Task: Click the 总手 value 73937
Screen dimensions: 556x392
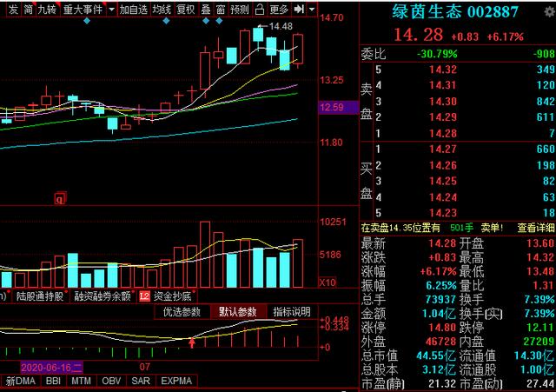Action: (440, 299)
